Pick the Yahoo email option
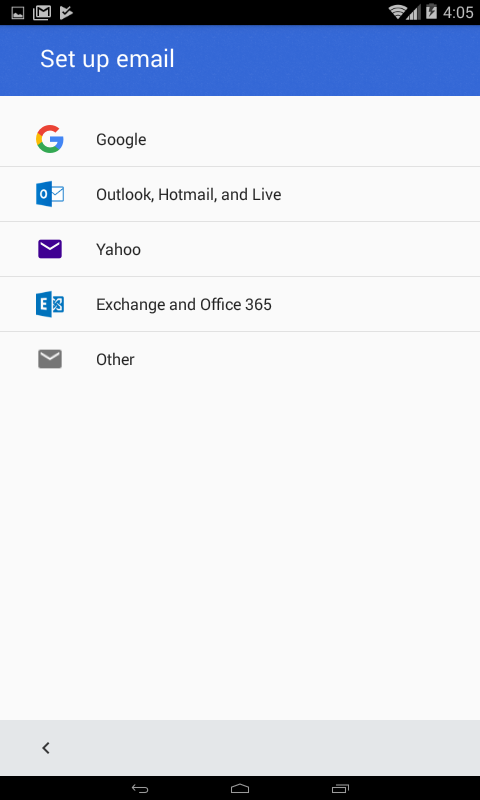 240,249
